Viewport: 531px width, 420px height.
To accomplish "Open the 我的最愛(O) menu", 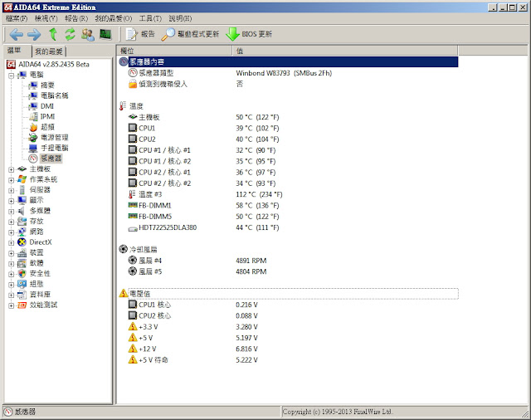I will coord(114,18).
